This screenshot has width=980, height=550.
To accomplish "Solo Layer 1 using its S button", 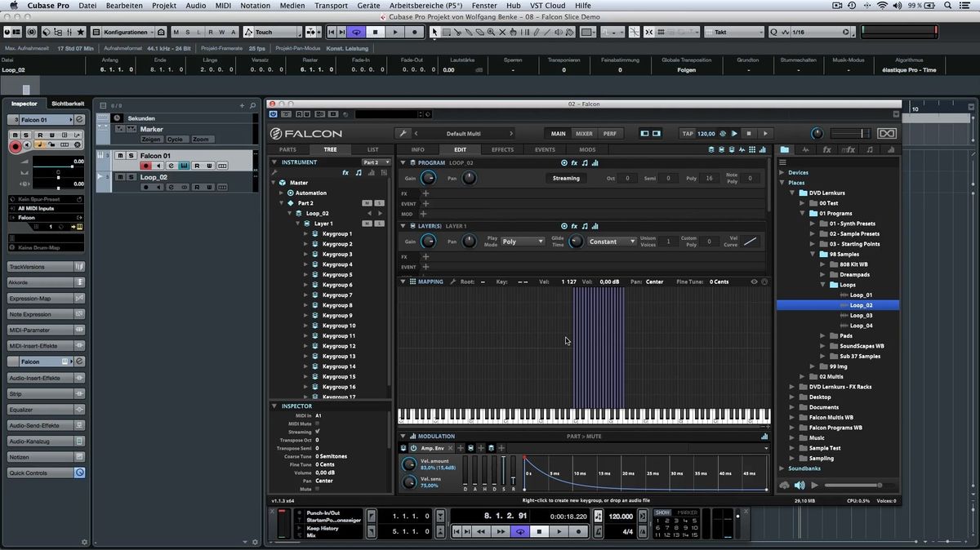I will point(379,224).
